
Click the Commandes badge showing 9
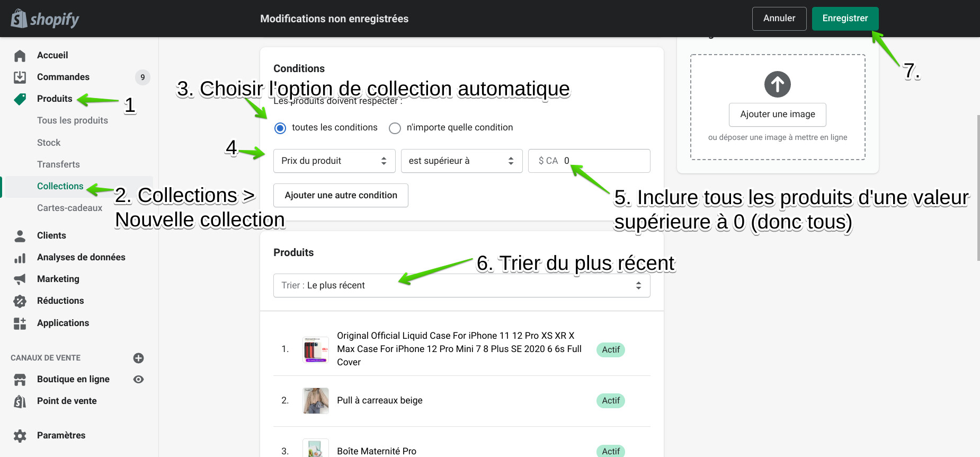click(x=142, y=77)
